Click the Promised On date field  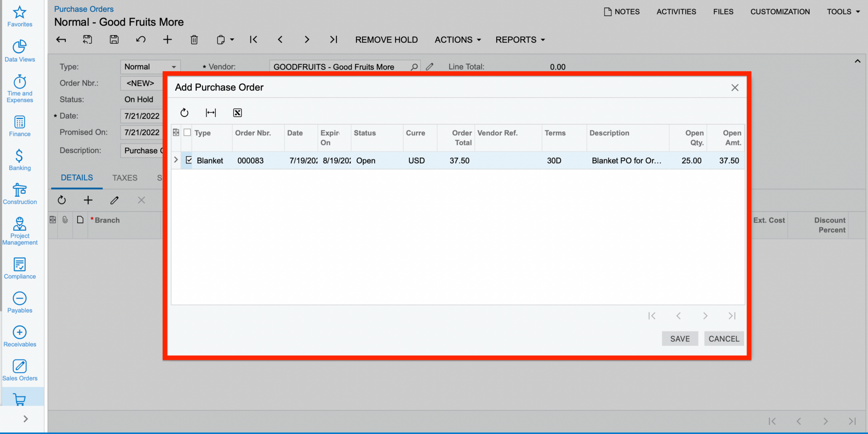(x=141, y=132)
